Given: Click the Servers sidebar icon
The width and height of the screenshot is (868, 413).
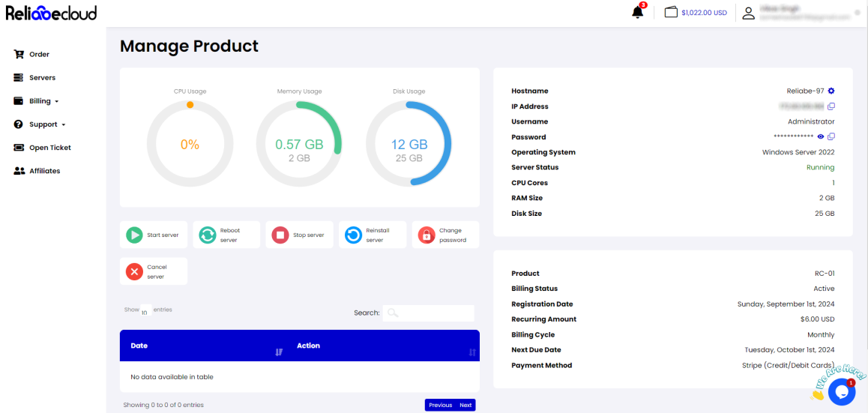Looking at the screenshot, I should tap(19, 77).
